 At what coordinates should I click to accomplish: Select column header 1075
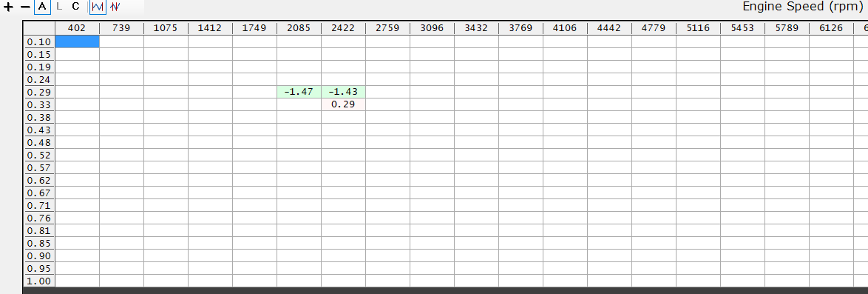coord(166,28)
